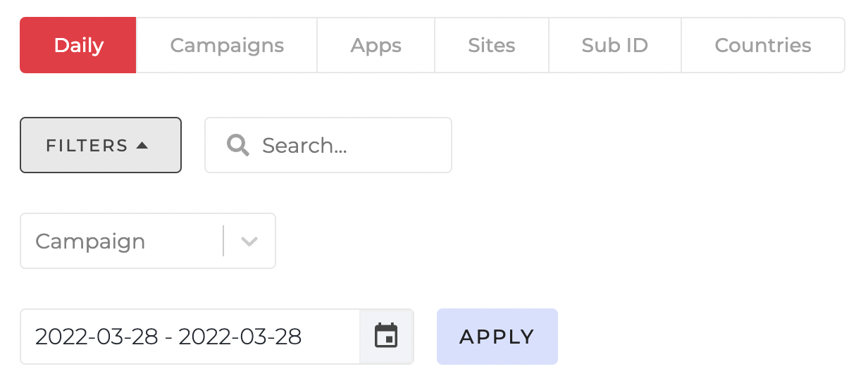The image size is (868, 376).
Task: Select the red Daily tab
Action: click(x=78, y=45)
